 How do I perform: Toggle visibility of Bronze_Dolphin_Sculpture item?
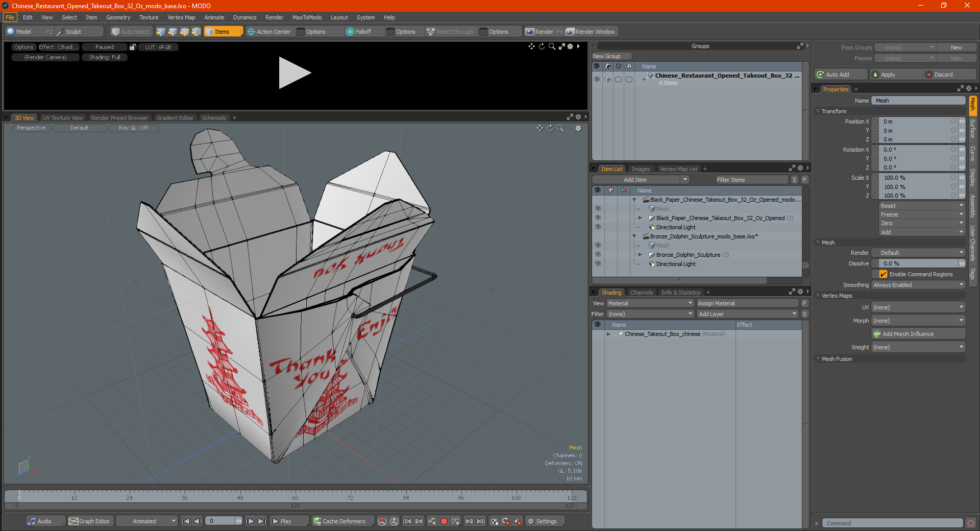click(598, 255)
